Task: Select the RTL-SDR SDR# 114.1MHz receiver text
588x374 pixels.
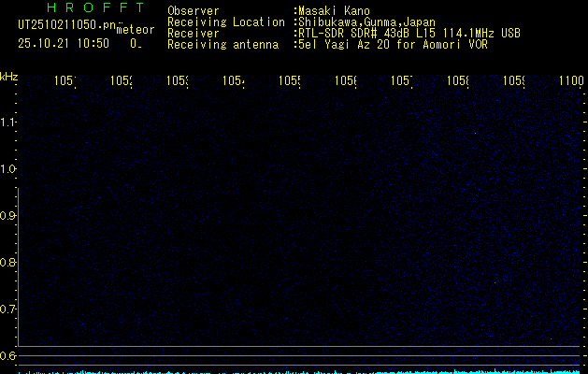Action: coord(409,34)
